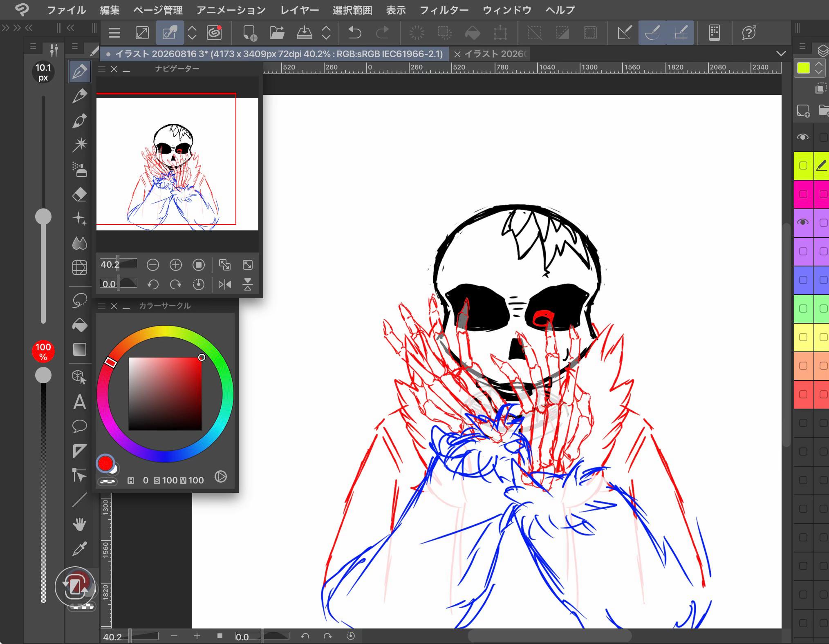
Task: Open the レイヤー menu
Action: coord(300,10)
